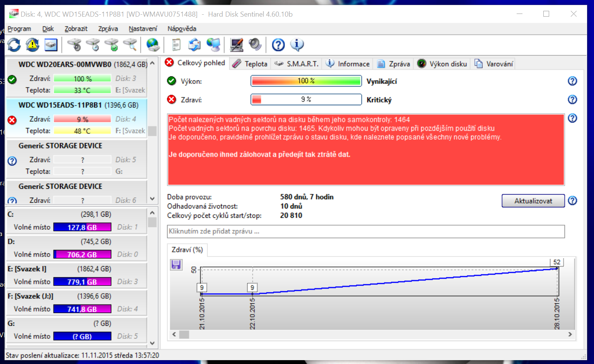The image size is (594, 364).
Task: Click the Aktualizovat button
Action: coord(533,201)
